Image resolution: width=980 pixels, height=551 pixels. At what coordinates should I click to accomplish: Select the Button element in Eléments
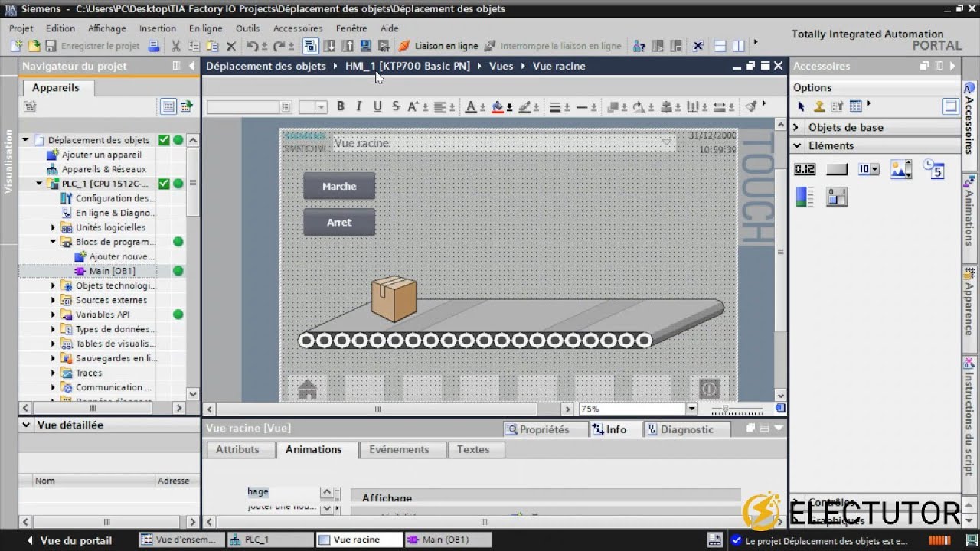837,170
